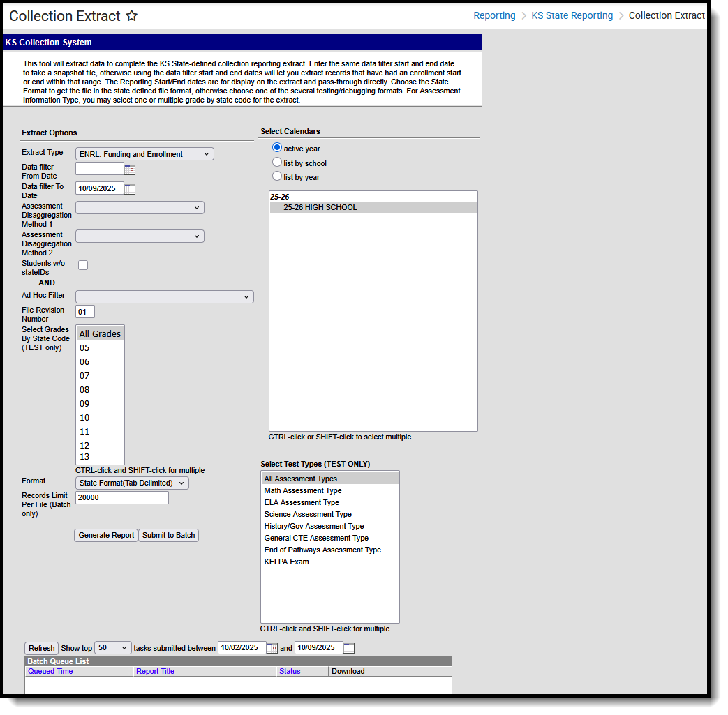Click the Refresh button above Batch Queue List

tap(40, 648)
